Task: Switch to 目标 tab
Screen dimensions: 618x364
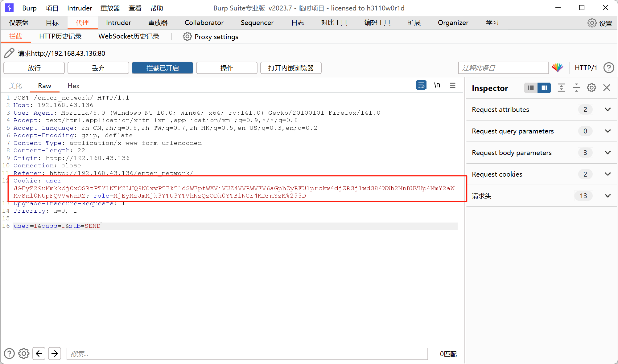Action: pos(52,23)
